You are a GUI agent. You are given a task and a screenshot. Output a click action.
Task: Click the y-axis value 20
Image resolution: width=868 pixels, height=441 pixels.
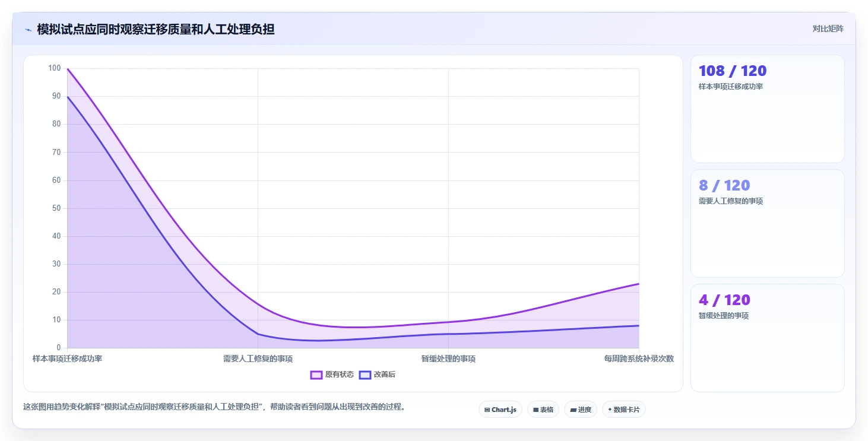tap(56, 292)
